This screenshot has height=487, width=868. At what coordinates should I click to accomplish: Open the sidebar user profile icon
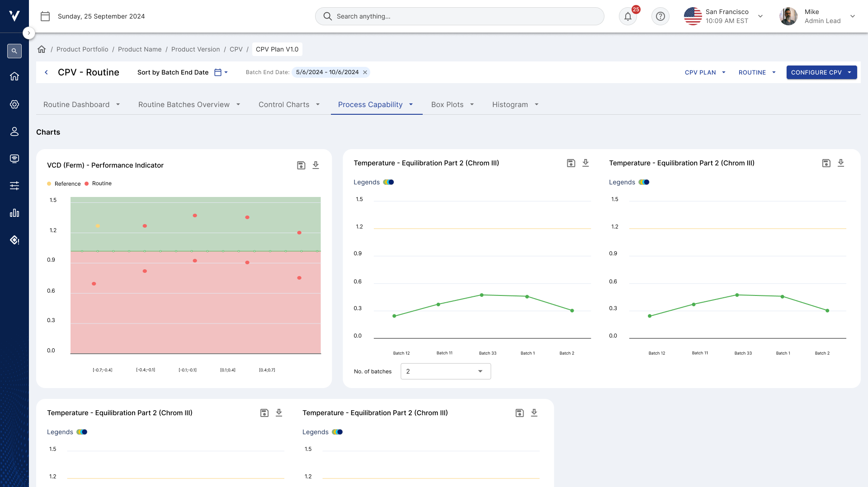[x=14, y=131]
